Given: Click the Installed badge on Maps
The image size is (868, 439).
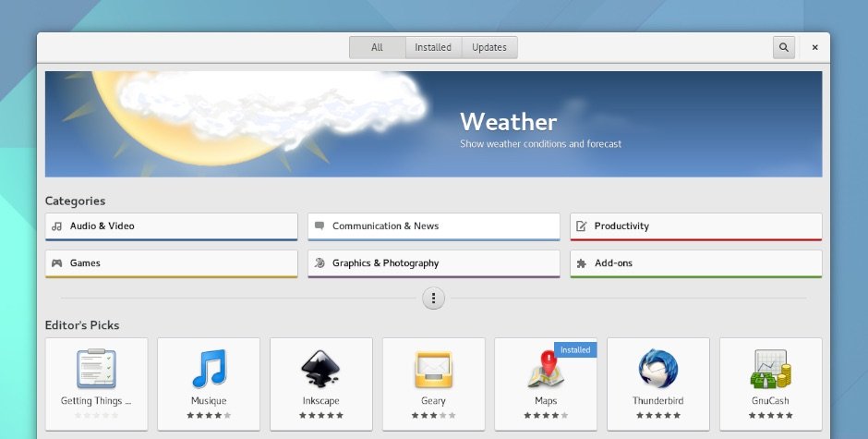Looking at the screenshot, I should (x=575, y=349).
